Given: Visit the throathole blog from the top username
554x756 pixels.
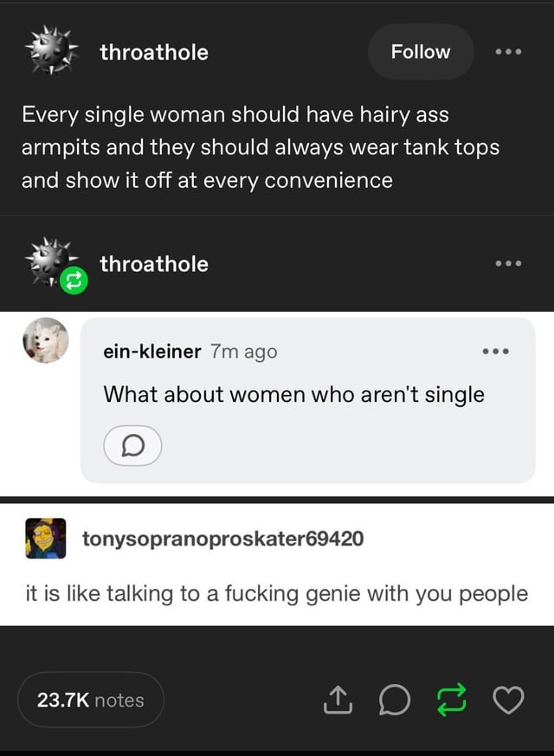Looking at the screenshot, I should coord(154,52).
